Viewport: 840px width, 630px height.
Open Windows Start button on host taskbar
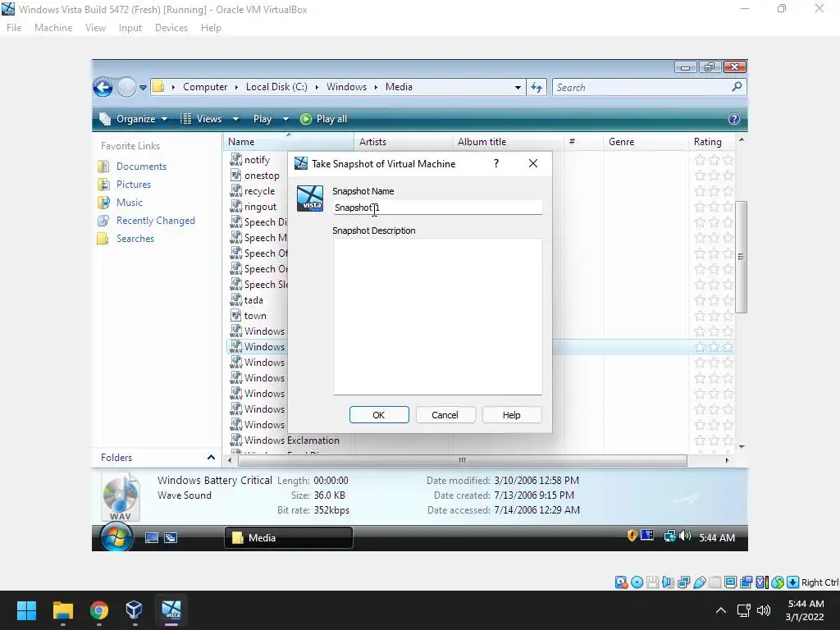[x=26, y=610]
